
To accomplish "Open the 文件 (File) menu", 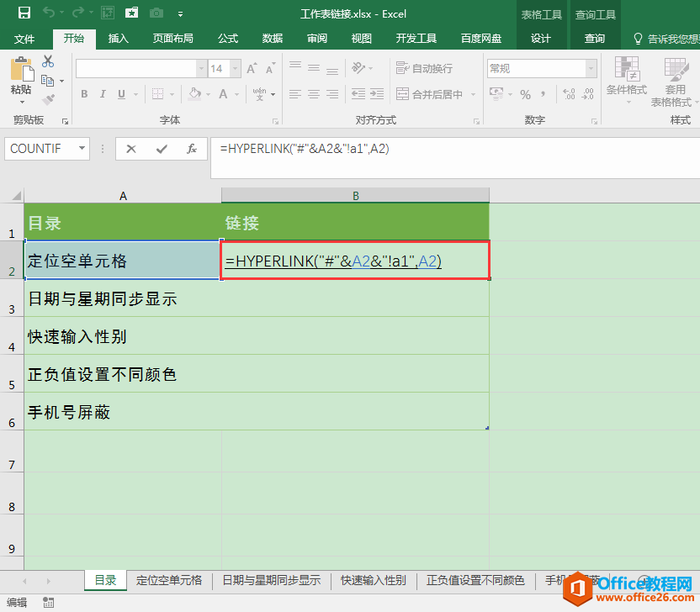I will [24, 39].
